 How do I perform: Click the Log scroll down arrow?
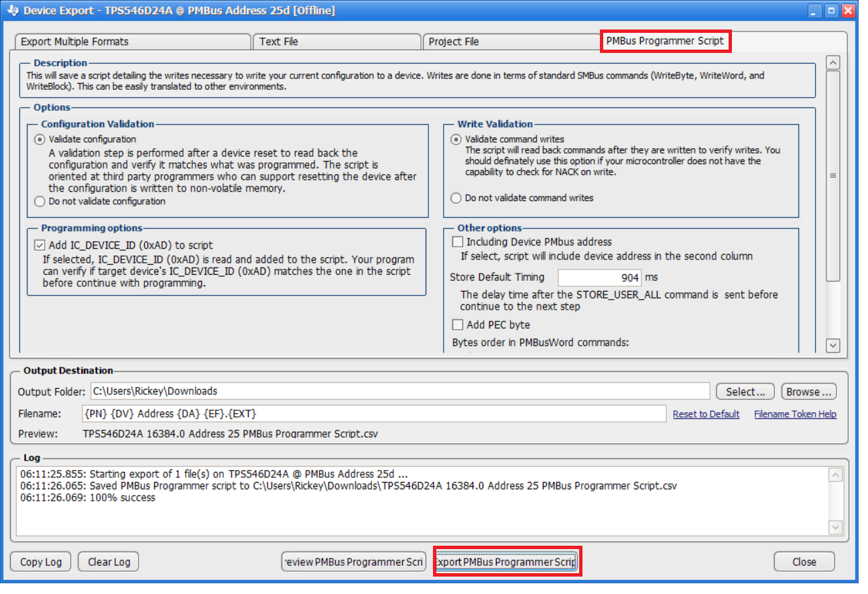point(835,527)
